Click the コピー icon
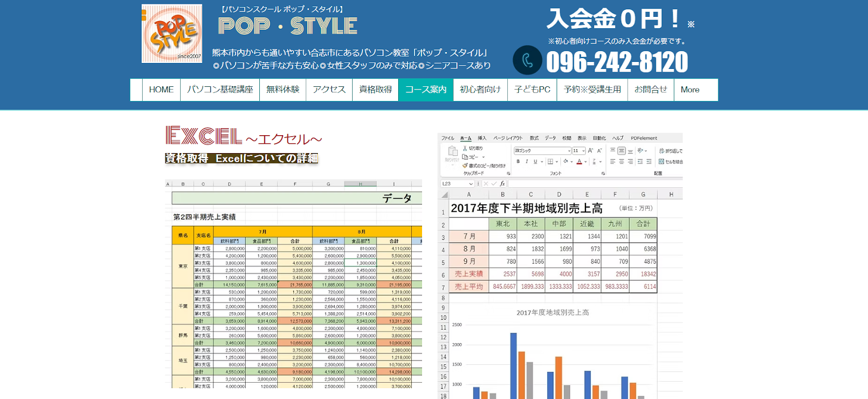This screenshot has width=868, height=399. (465, 157)
